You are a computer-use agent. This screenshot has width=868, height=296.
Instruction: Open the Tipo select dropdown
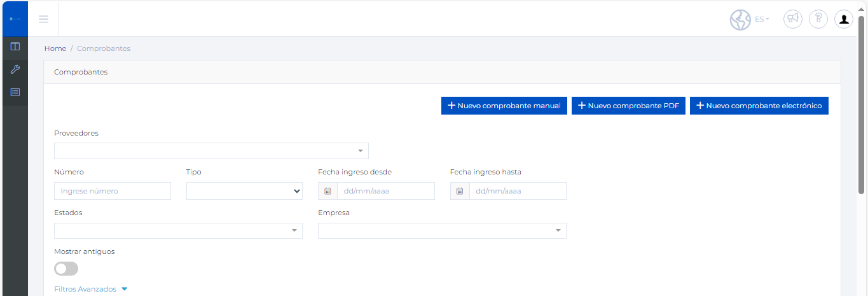[244, 191]
